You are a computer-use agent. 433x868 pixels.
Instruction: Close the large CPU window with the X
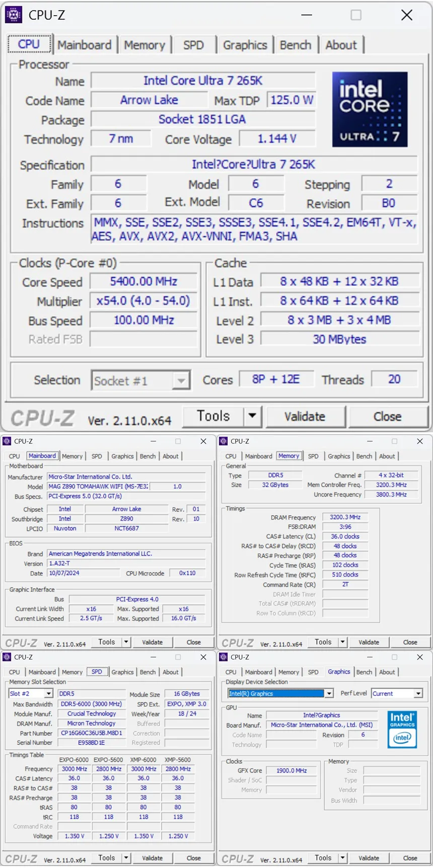(x=407, y=15)
